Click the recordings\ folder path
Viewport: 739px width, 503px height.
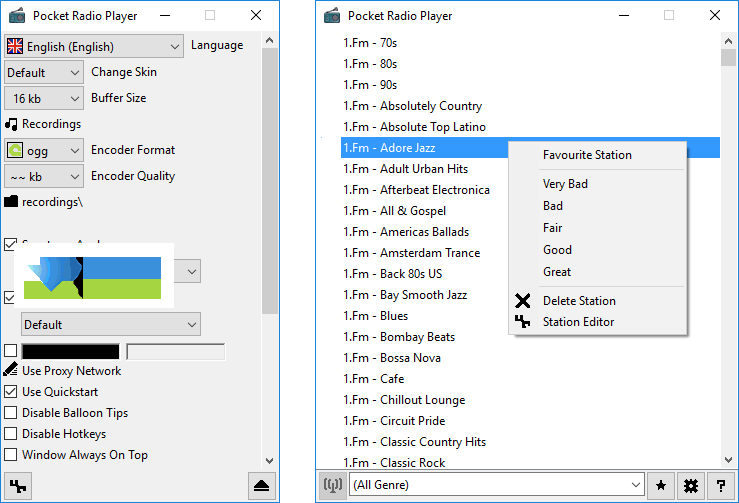[x=52, y=202]
